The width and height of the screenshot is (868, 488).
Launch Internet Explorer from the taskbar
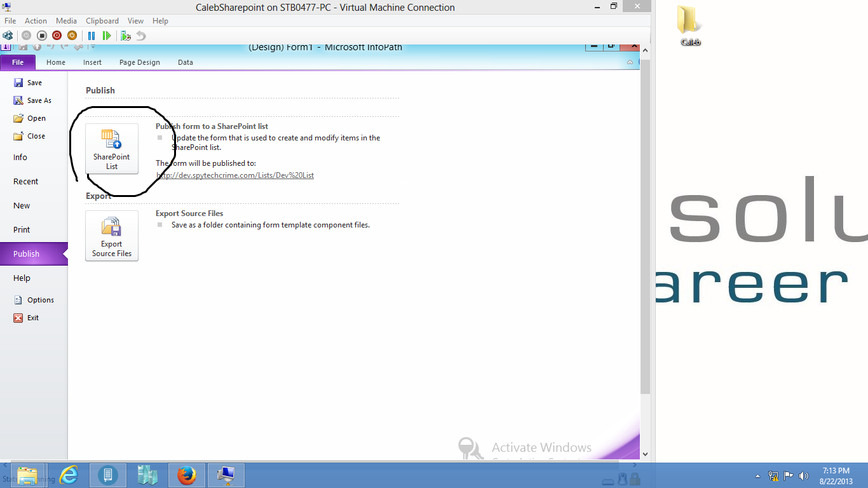click(x=69, y=475)
